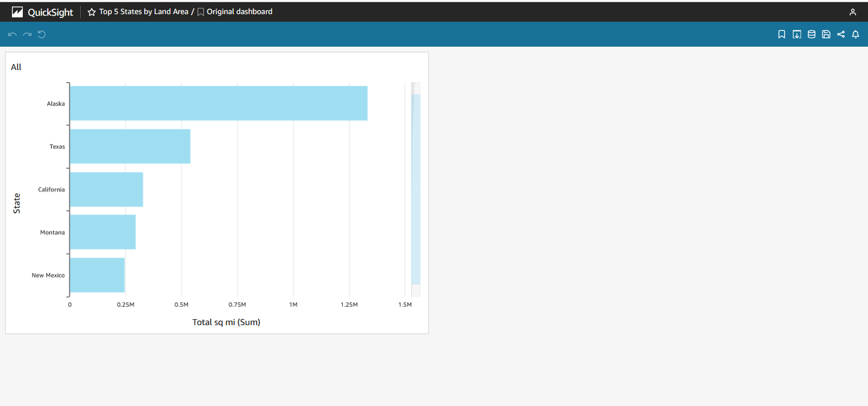868x406 pixels.
Task: Click the Save as icon
Action: click(x=826, y=34)
